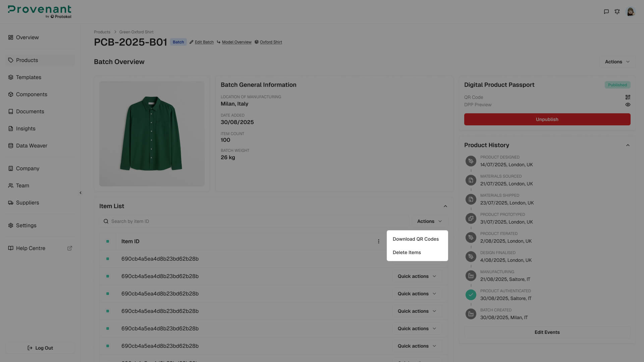Click the Model Overview arrow icon
This screenshot has width=644, height=362.
(x=219, y=42)
